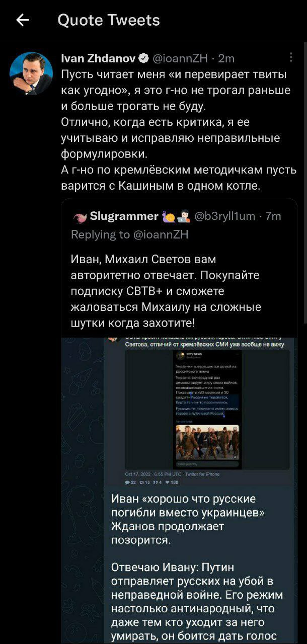This screenshot has height=644, width=307.
Task: Open Ivan Zhdanov's profile avatar
Action: coord(31,73)
